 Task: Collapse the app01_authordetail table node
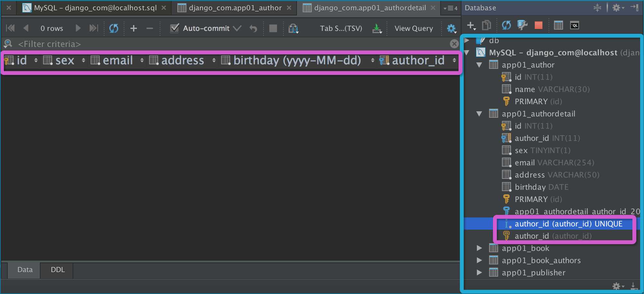tap(479, 114)
